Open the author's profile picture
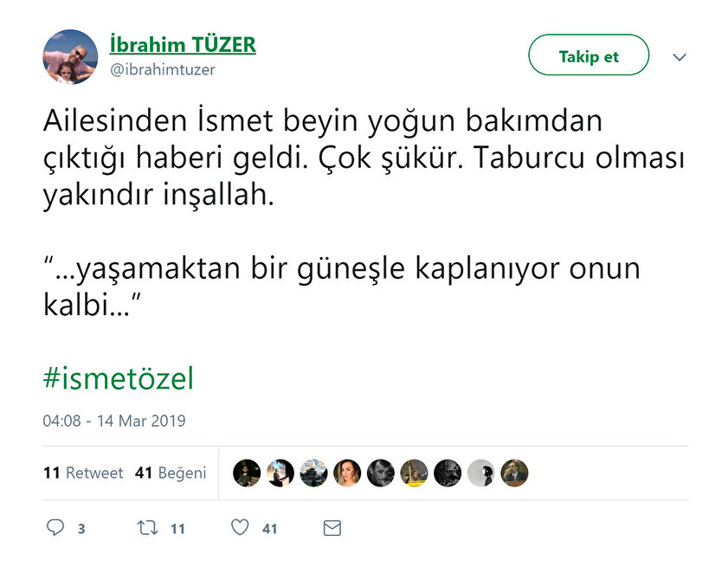 [70, 57]
